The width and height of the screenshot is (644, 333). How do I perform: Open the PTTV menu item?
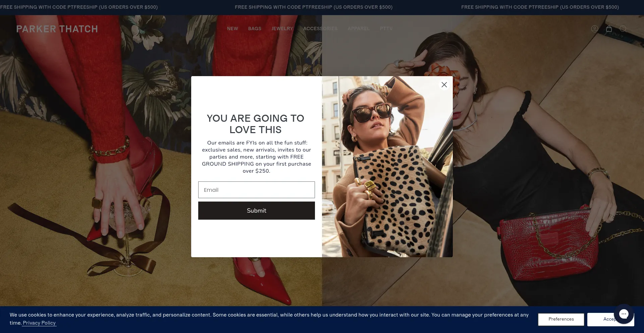coord(386,29)
